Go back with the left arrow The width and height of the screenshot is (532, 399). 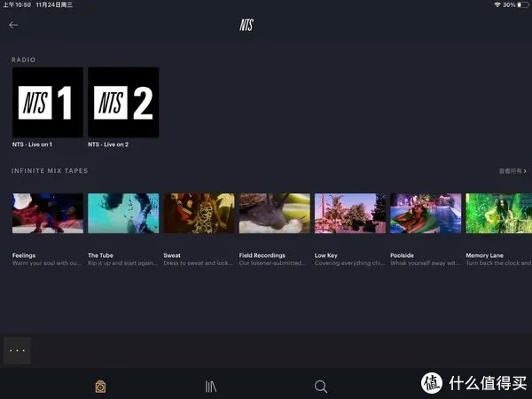[x=13, y=25]
